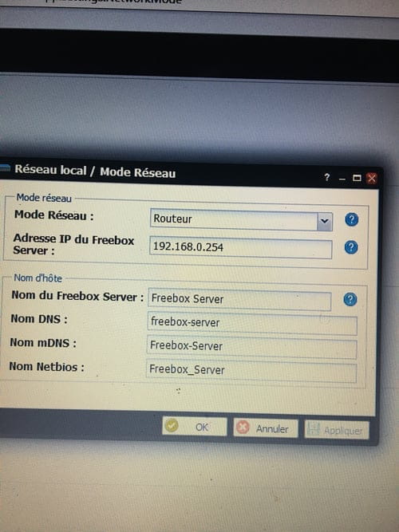
Task: Click the Appliquer button
Action: [337, 430]
